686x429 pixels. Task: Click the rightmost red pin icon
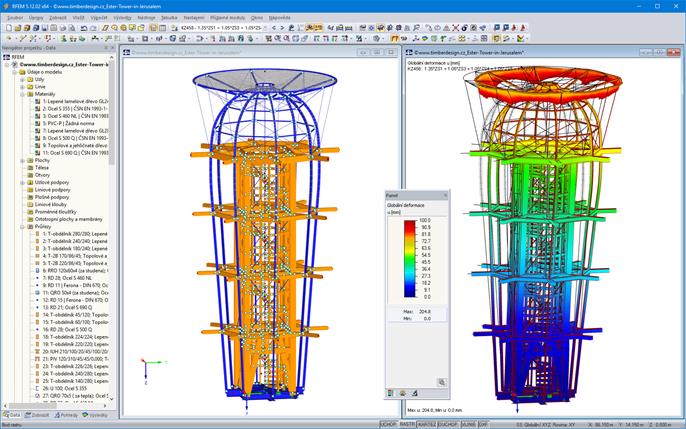click(x=523, y=28)
